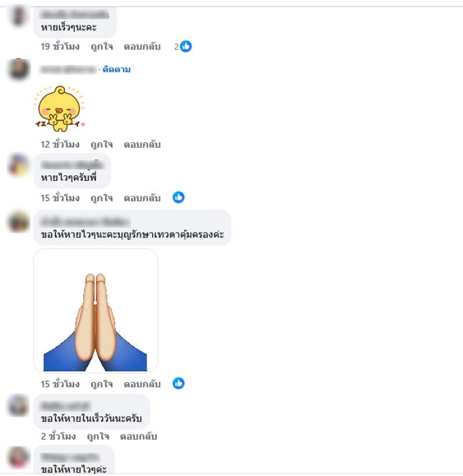Open the praying hands image attachment

95,310
